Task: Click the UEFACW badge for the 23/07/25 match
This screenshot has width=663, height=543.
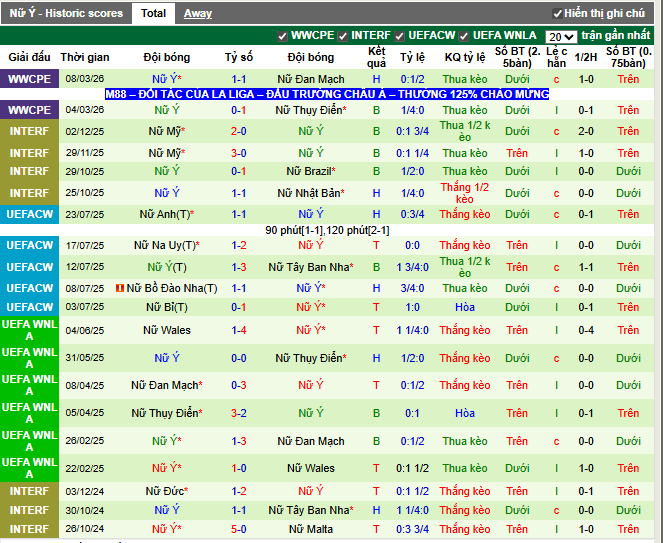Action: click(x=29, y=214)
